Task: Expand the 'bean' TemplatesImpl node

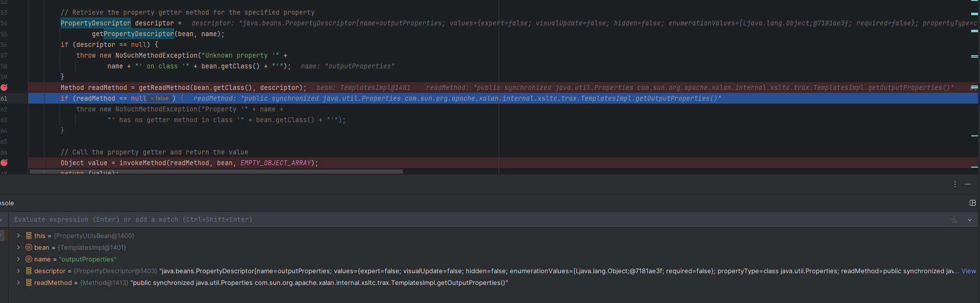Action: click(x=19, y=247)
